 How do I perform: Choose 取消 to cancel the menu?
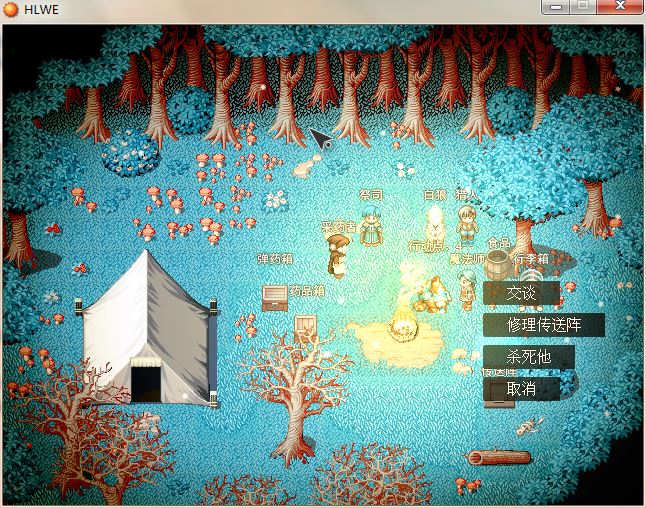[x=521, y=389]
